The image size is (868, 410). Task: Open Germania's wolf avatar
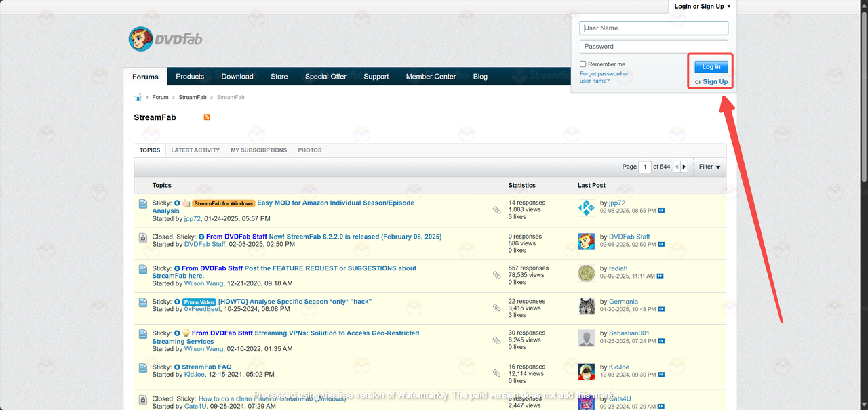point(587,306)
